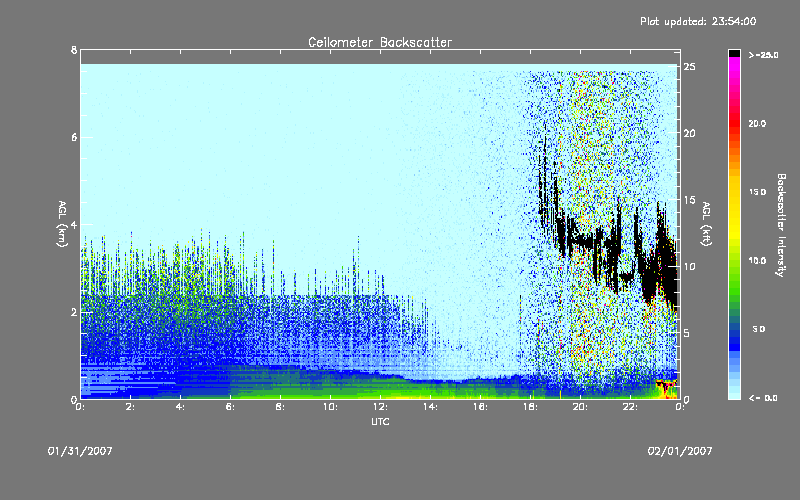The height and width of the screenshot is (500, 800).
Task: Click the 'AGL (kft)' right axis label
Action: click(707, 224)
